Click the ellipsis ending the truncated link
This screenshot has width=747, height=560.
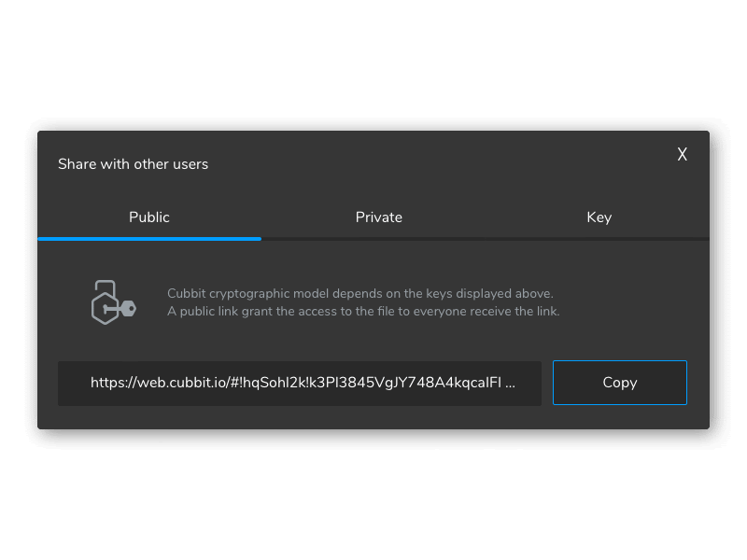coord(509,383)
